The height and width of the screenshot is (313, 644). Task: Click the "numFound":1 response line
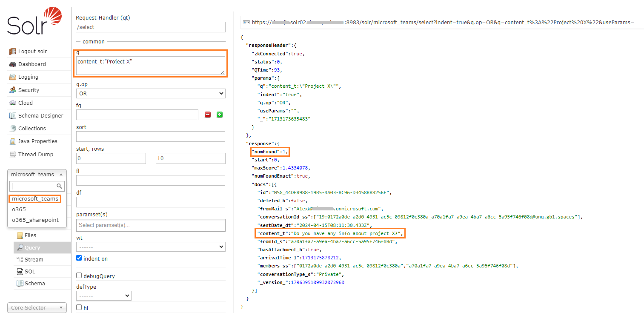tap(270, 152)
